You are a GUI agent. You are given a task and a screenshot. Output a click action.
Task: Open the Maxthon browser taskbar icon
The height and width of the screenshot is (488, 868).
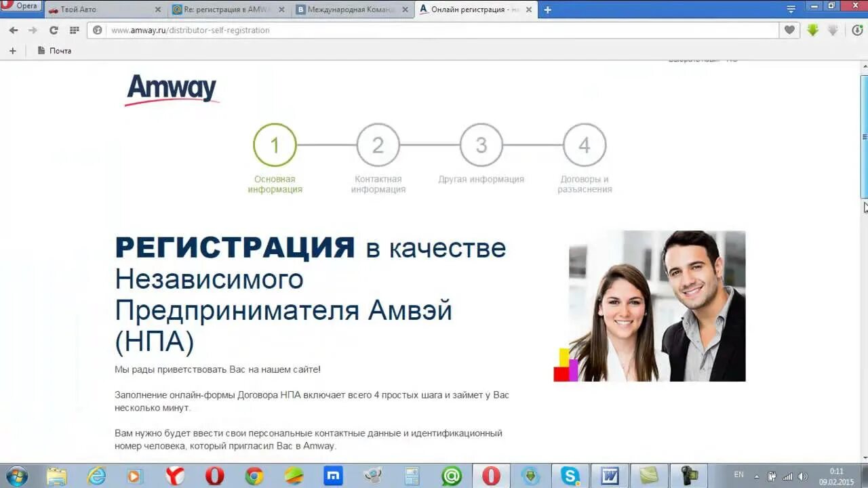click(x=333, y=476)
